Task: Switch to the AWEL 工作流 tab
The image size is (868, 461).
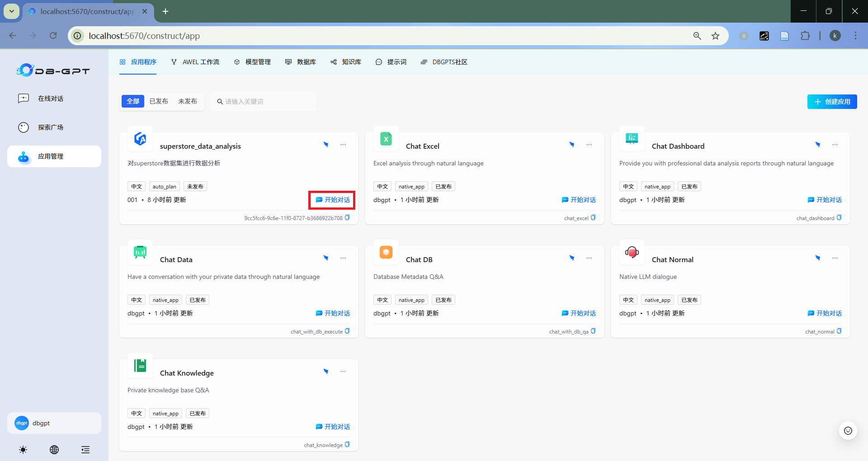Action: [x=195, y=62]
